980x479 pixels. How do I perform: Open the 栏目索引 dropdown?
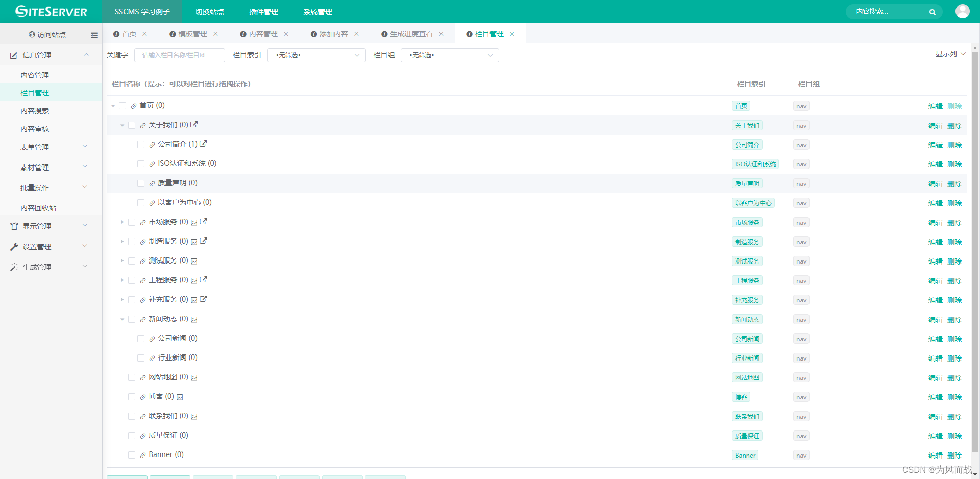316,55
